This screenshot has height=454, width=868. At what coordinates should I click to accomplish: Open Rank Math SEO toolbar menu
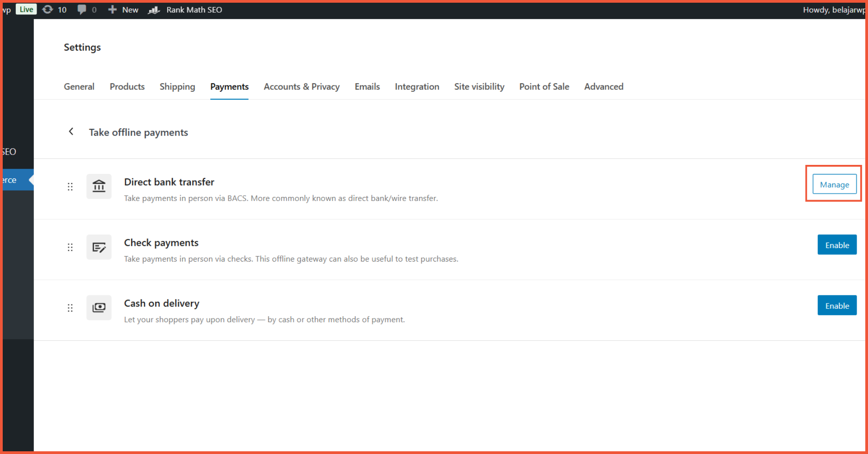[x=185, y=9]
